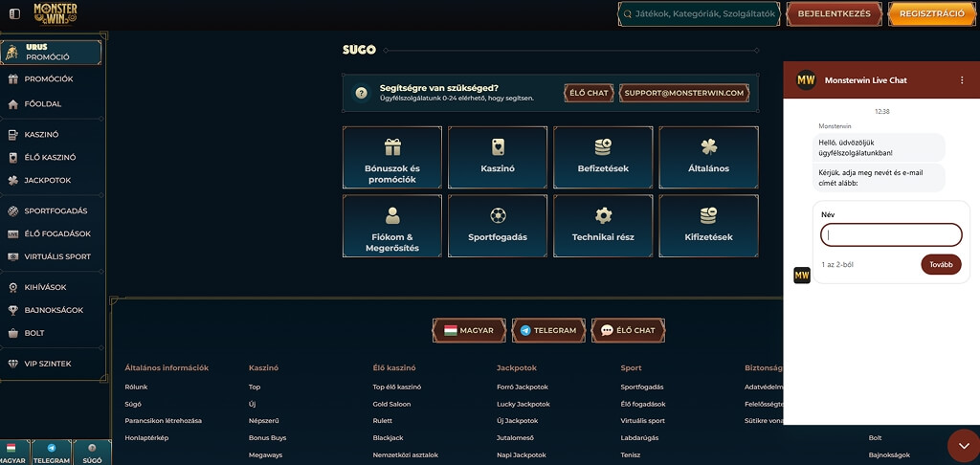Open Általános help category
The image size is (980, 465).
709,158
